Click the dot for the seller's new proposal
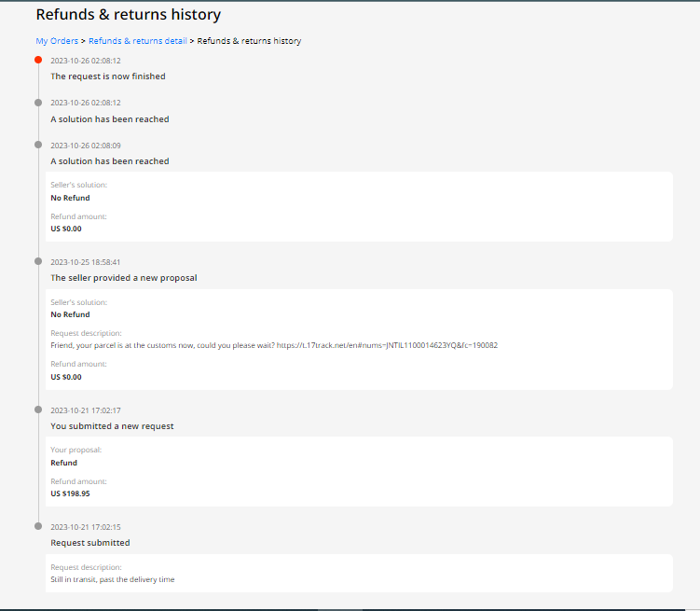The width and height of the screenshot is (700, 611). [x=38, y=261]
